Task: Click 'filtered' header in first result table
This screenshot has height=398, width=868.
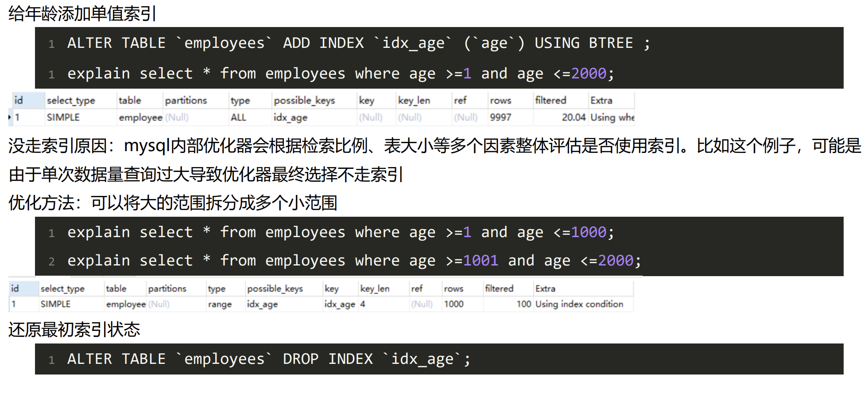Action: click(x=550, y=100)
